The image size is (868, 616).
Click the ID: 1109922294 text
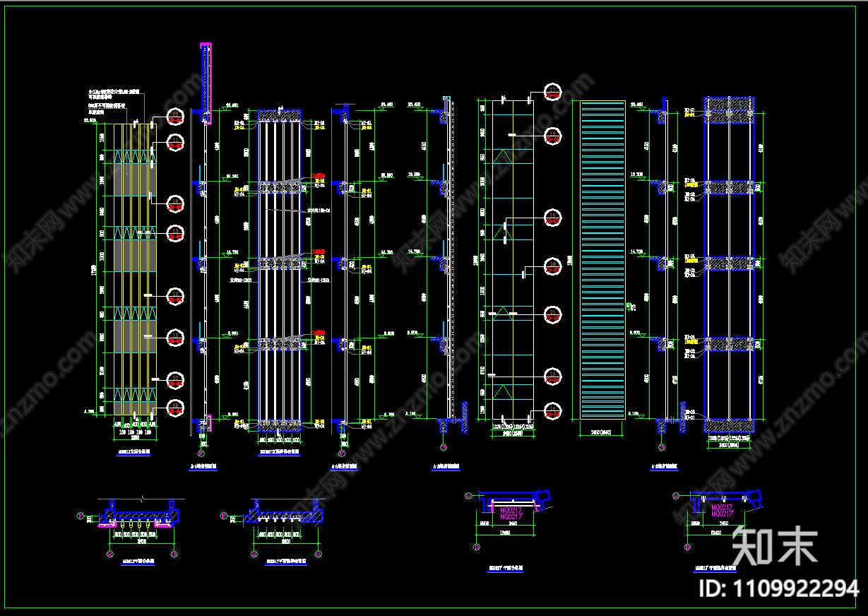[778, 588]
